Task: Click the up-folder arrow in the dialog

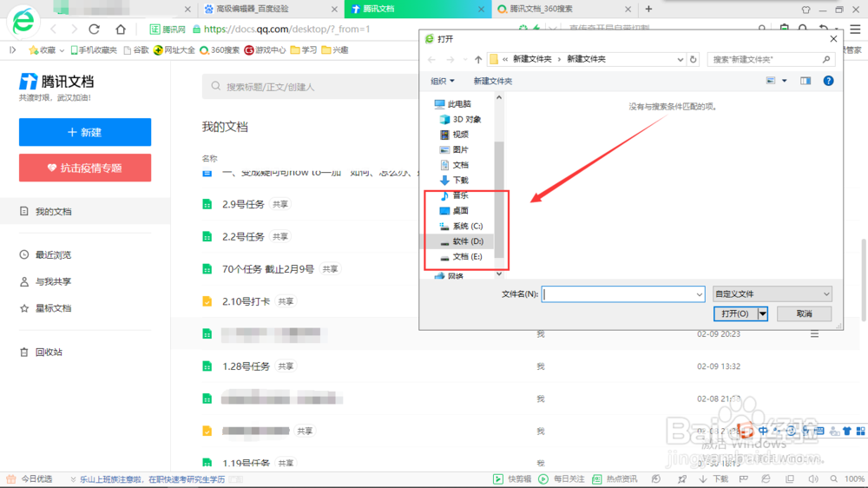Action: (x=478, y=59)
